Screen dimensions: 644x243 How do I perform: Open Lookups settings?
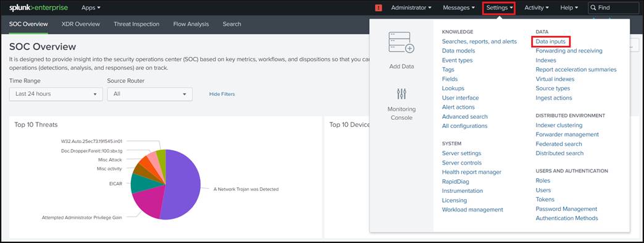point(453,88)
